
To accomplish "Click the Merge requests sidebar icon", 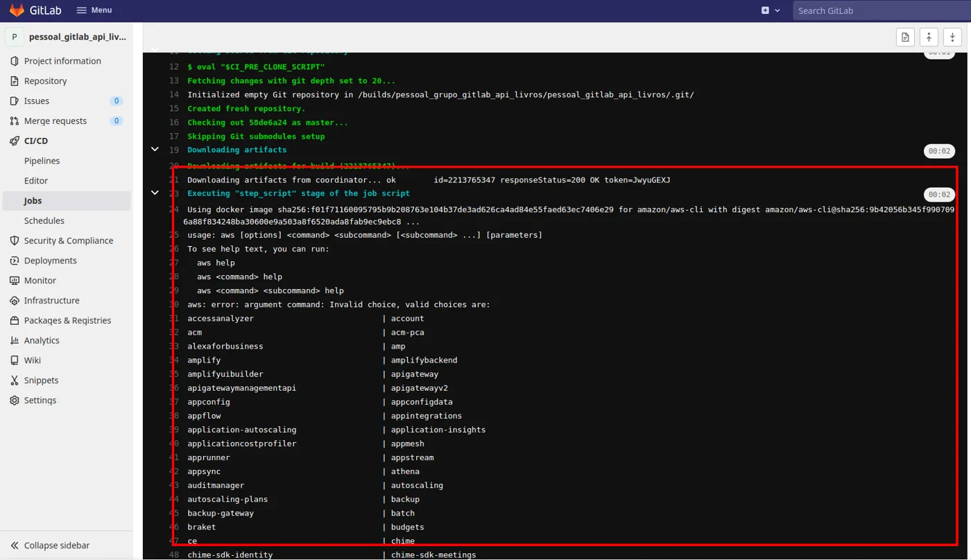I will [x=14, y=121].
